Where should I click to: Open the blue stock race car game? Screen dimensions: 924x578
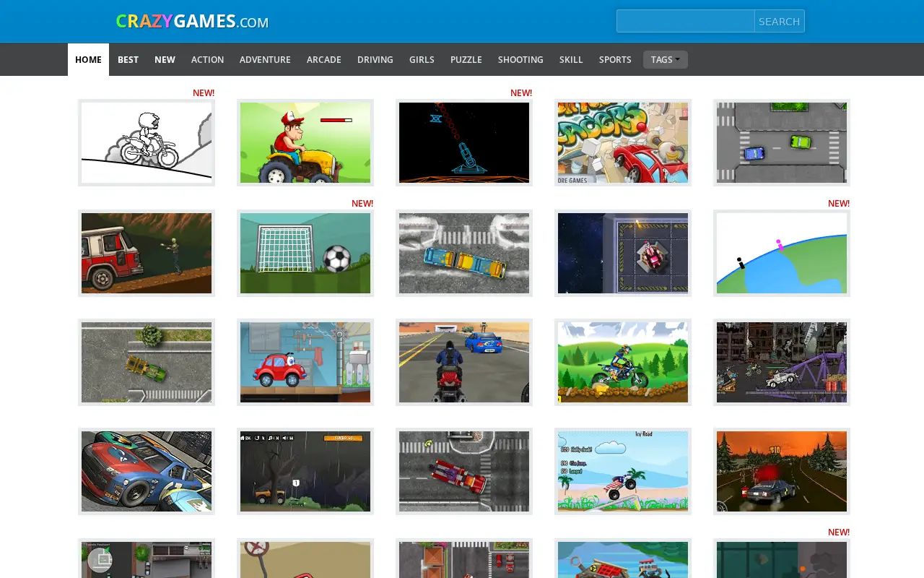point(147,471)
